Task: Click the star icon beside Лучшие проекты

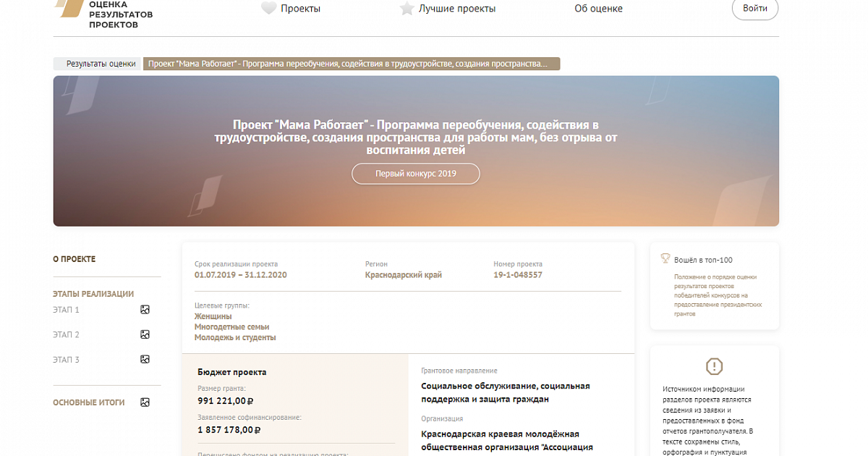Action: tap(407, 9)
